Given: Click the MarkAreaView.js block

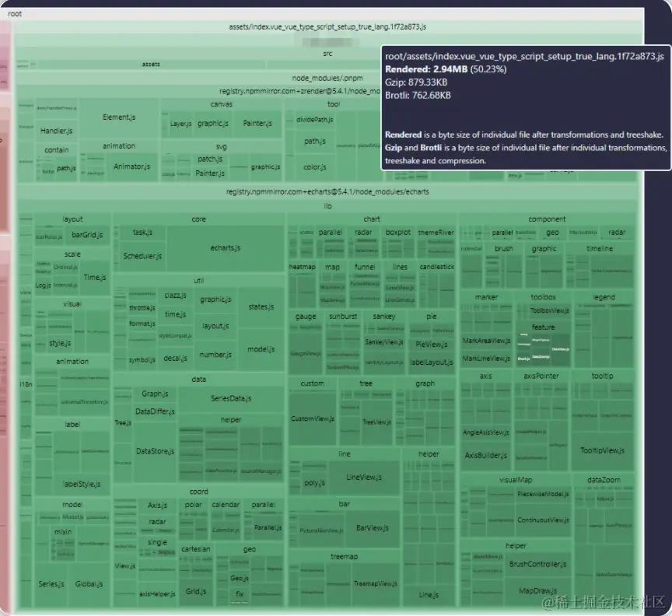Looking at the screenshot, I should [486, 341].
